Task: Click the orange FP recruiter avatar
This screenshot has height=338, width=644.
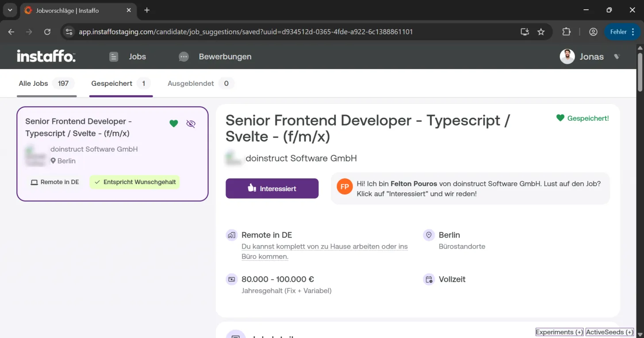Action: [345, 187]
